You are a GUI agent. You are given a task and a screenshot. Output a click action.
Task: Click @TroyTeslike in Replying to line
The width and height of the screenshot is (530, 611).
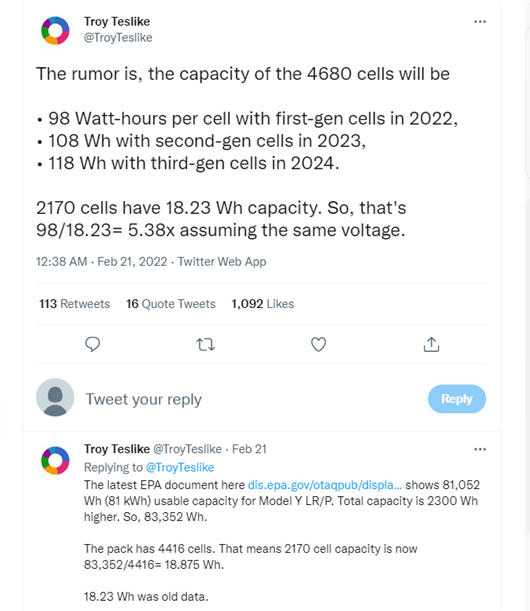click(180, 467)
